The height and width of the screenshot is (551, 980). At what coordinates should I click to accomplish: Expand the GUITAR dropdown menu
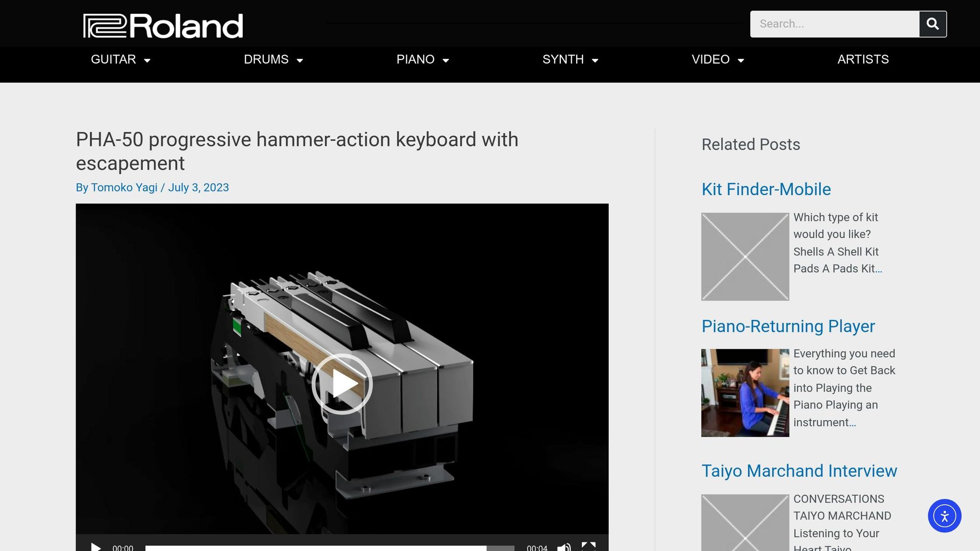click(121, 60)
